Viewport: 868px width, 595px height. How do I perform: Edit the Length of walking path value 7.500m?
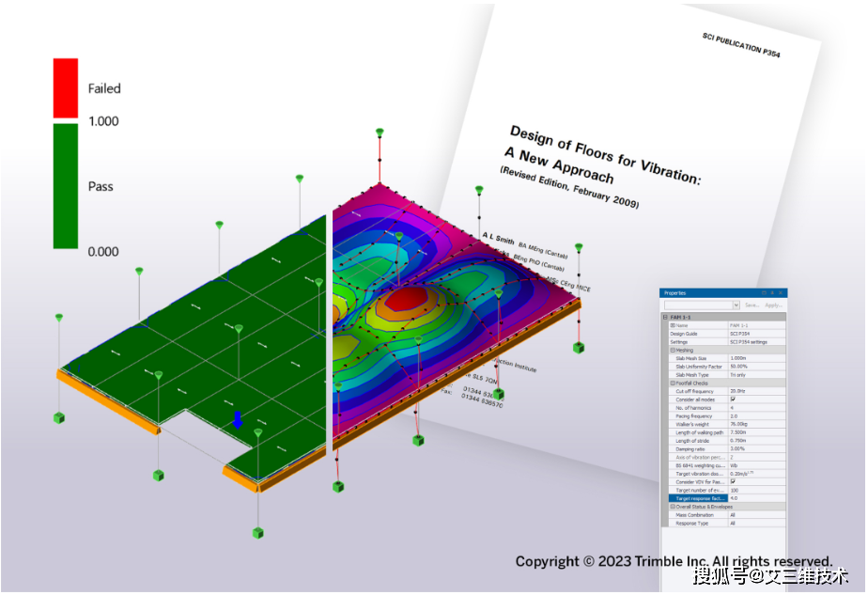click(757, 432)
